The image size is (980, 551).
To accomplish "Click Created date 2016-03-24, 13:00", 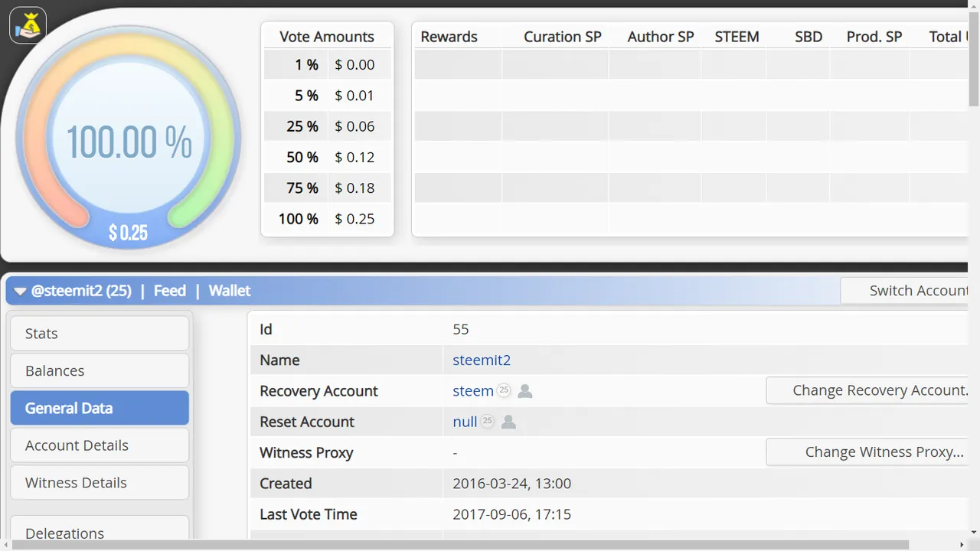I will point(511,484).
